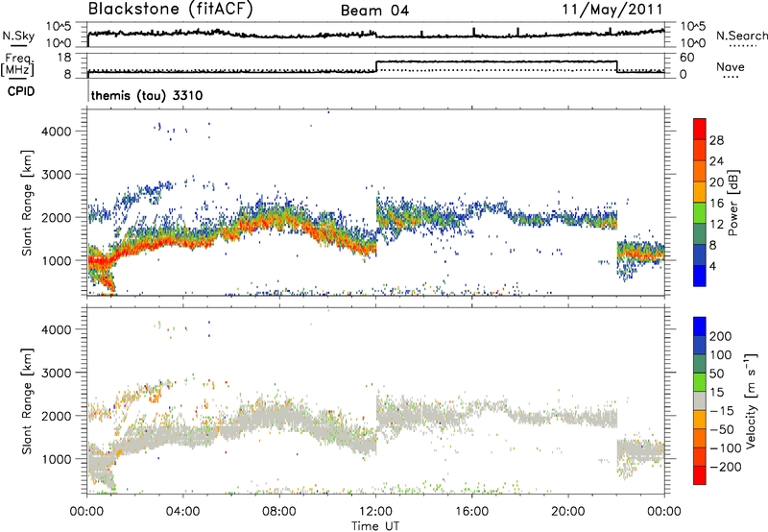This screenshot has height=532, width=768.
Task: Click the 3000 tick label on velocity panel
Action: tap(57, 373)
